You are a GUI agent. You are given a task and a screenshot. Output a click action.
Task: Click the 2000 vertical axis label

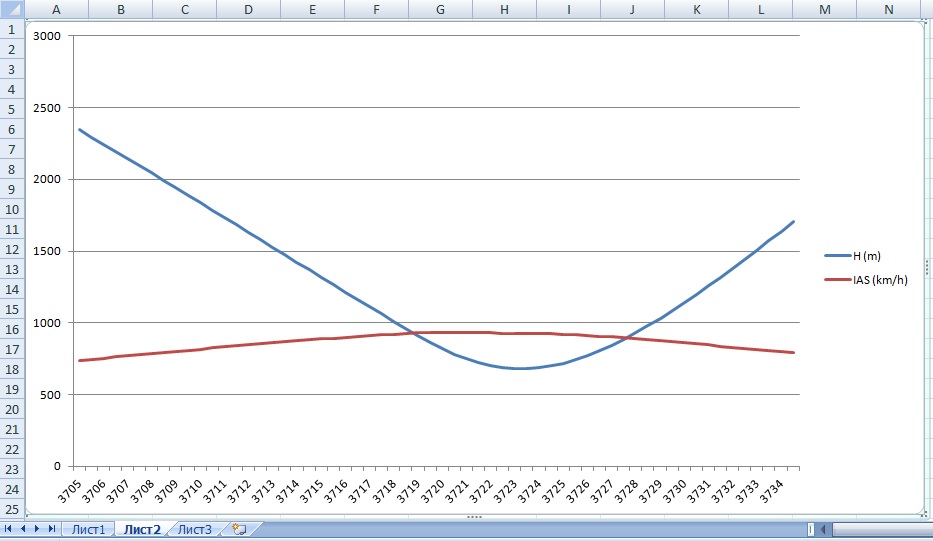pyautogui.click(x=46, y=179)
